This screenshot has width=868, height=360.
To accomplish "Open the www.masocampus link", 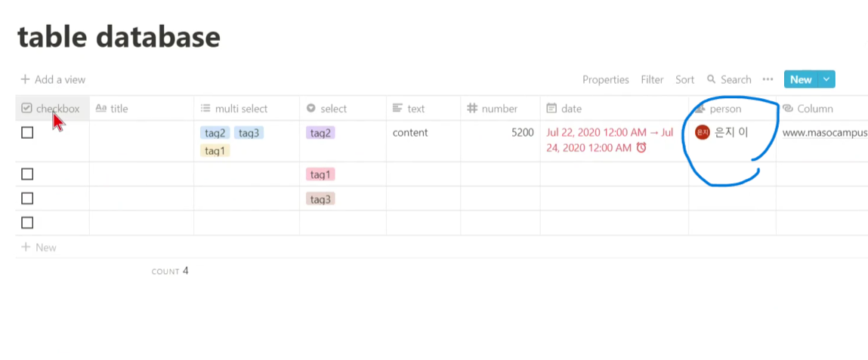I will (825, 133).
